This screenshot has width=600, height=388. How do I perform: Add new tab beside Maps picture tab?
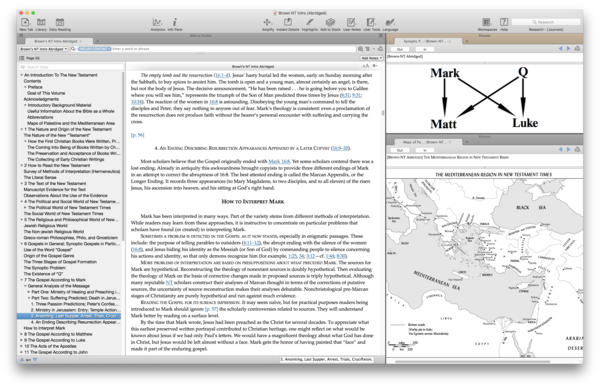point(466,142)
